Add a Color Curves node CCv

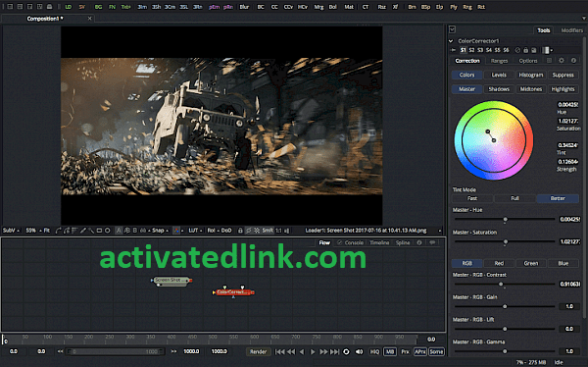tap(288, 7)
